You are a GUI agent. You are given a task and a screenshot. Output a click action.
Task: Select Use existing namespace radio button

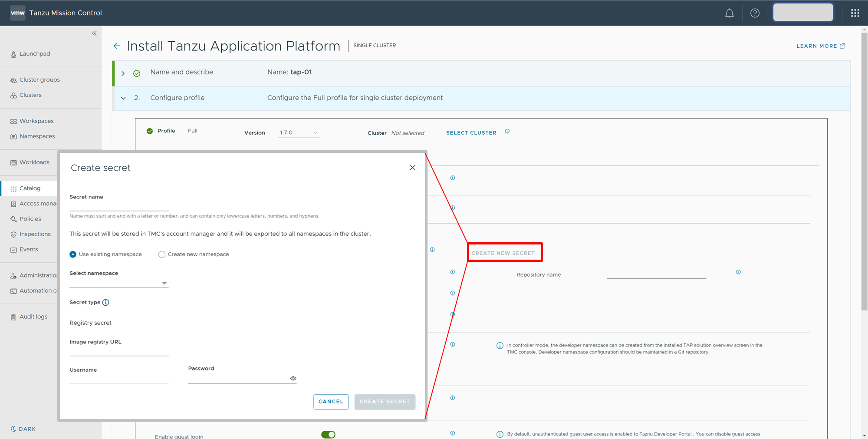[x=73, y=254]
